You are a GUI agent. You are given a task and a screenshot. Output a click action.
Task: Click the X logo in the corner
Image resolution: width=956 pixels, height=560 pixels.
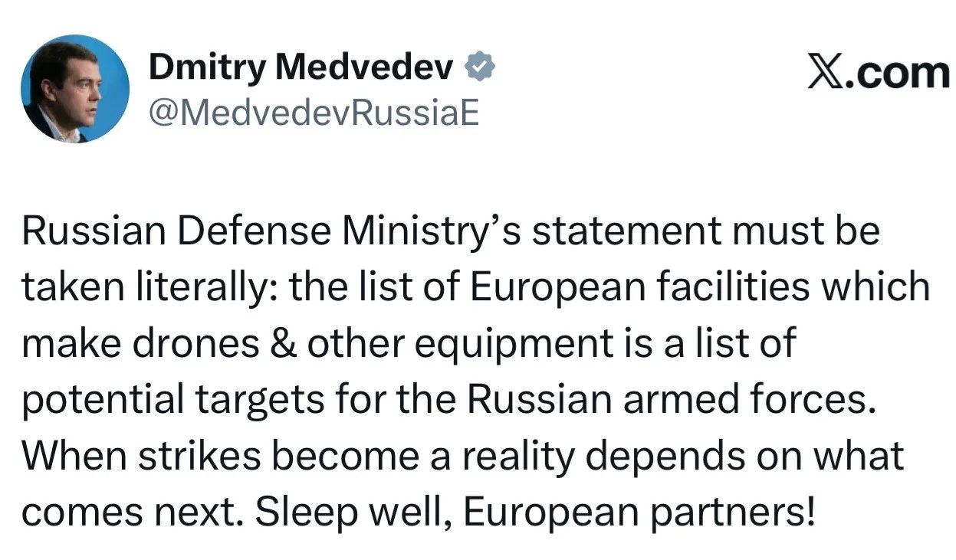[823, 73]
